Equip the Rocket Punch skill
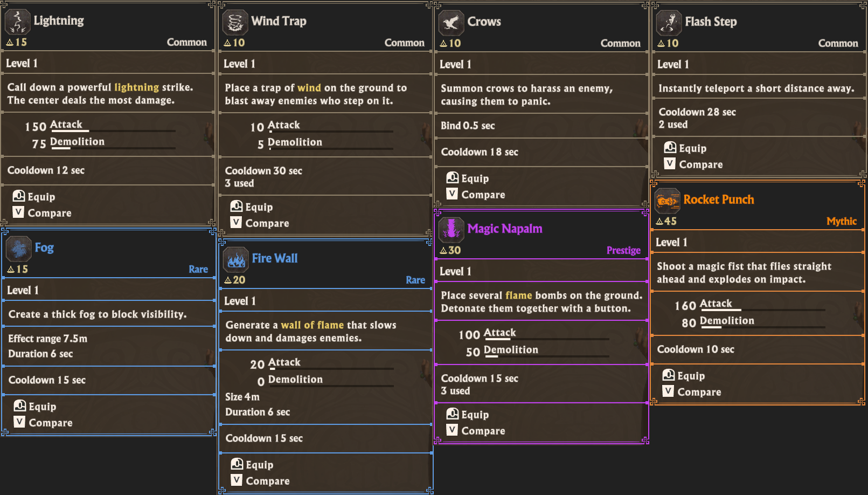This screenshot has width=868, height=495. point(684,376)
